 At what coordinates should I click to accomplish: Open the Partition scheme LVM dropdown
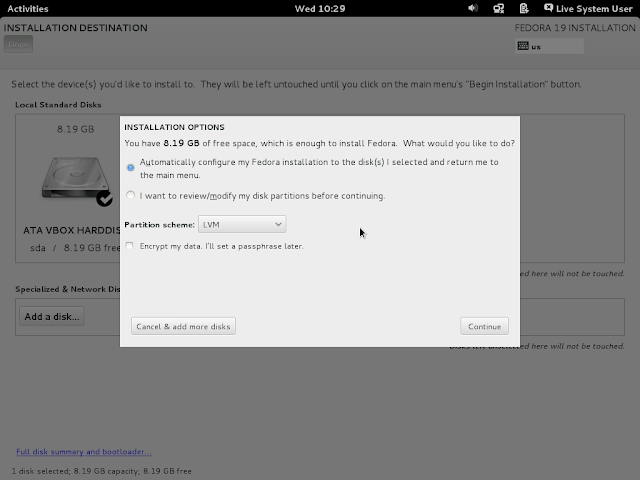[242, 224]
